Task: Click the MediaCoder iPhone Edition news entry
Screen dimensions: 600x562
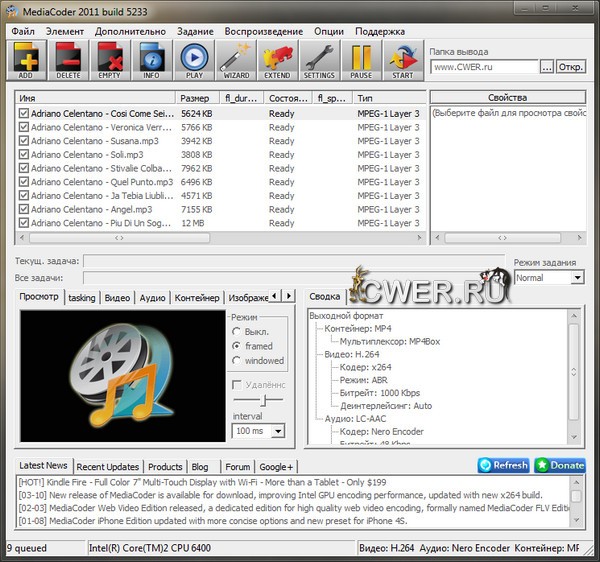Action: [x=213, y=521]
